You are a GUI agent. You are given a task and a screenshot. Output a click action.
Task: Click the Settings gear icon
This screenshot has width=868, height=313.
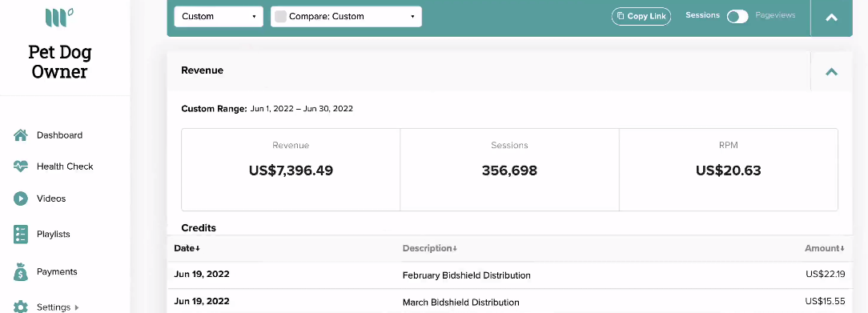click(x=21, y=307)
